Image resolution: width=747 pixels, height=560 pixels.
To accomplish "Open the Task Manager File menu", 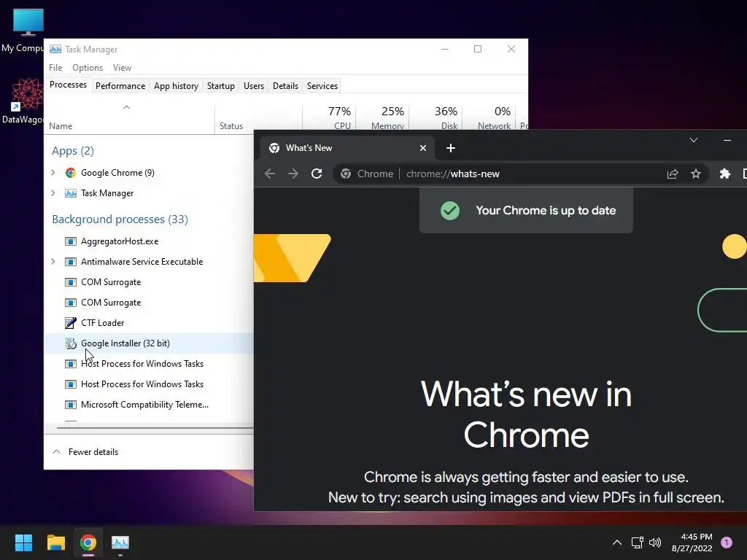I will tap(55, 68).
